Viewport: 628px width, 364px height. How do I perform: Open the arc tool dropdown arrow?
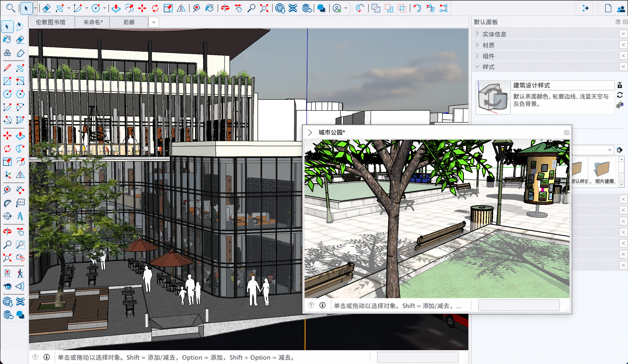[86, 8]
